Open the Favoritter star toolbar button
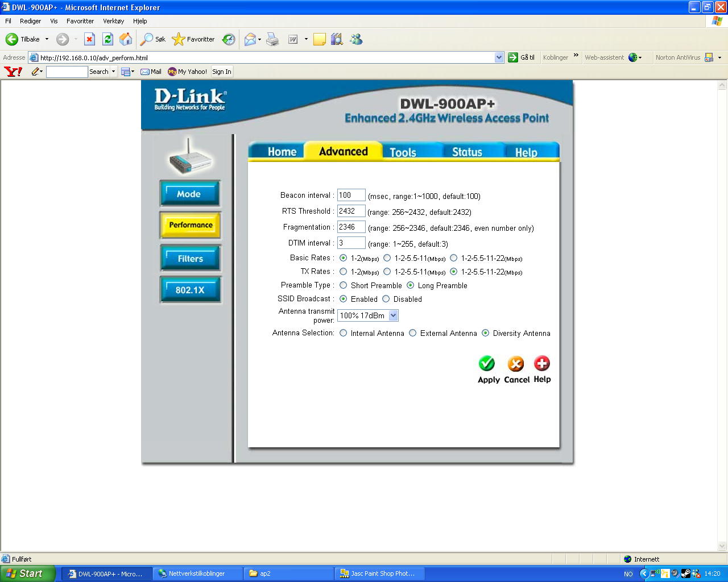This screenshot has width=728, height=582. click(x=193, y=39)
